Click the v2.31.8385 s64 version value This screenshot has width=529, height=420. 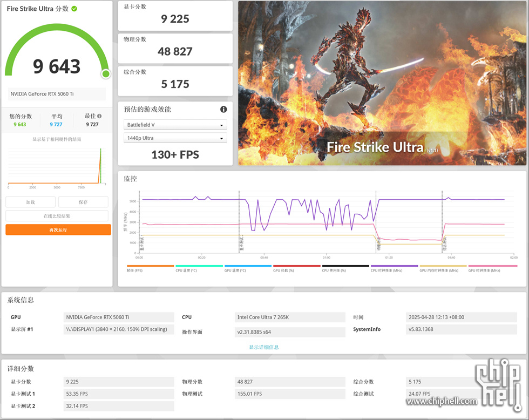[290, 332]
